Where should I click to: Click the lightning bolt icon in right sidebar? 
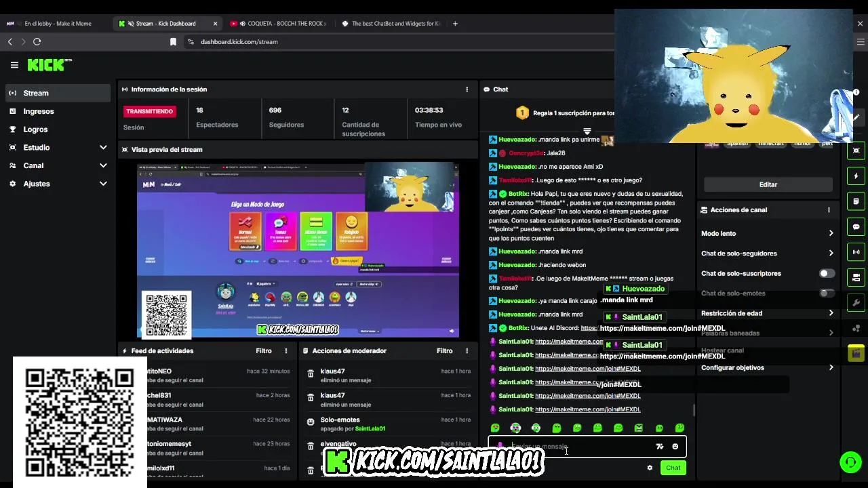pos(856,176)
